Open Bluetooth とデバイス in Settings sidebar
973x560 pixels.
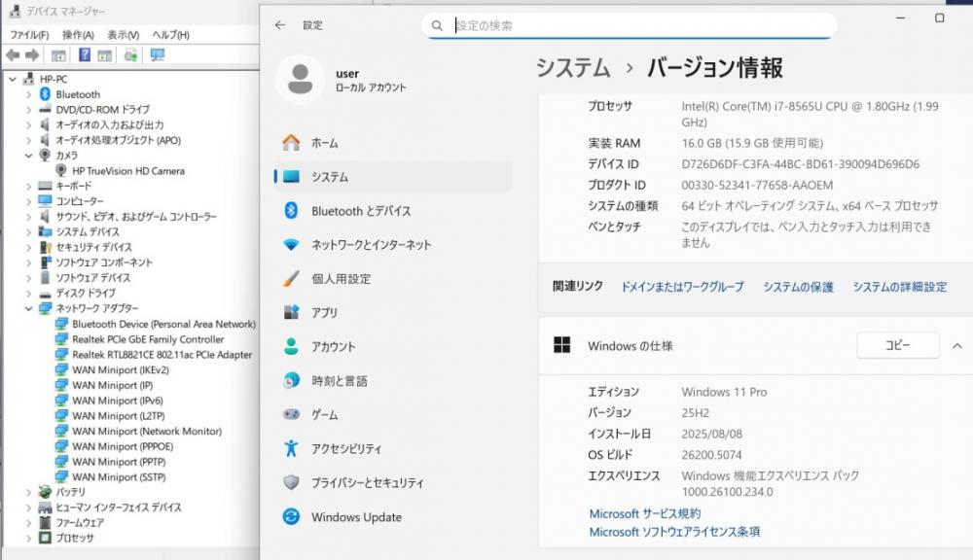pyautogui.click(x=360, y=211)
